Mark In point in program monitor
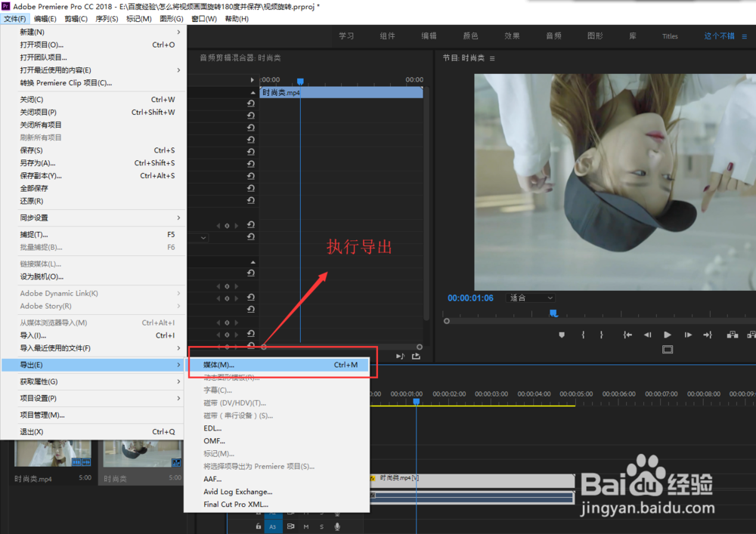 tap(583, 335)
